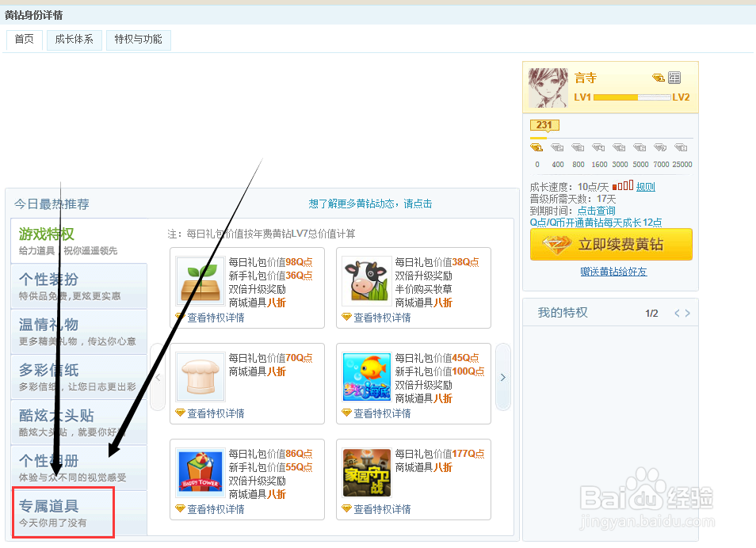
Task: Click the text 晋级所需天数：17天
Action: click(573, 199)
